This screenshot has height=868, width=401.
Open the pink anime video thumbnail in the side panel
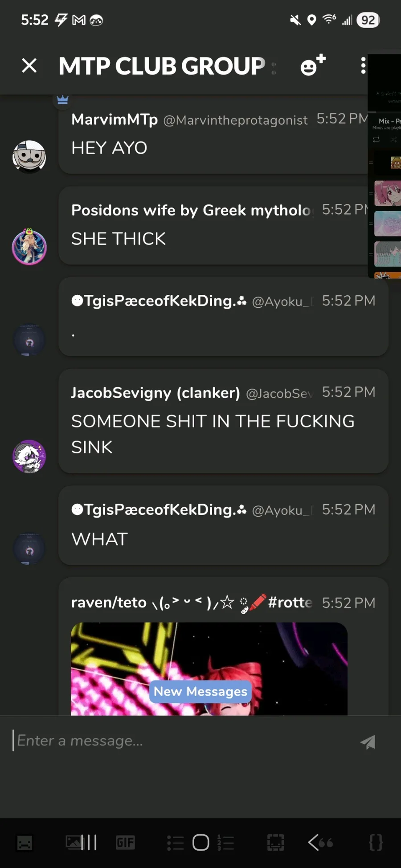pos(387,193)
